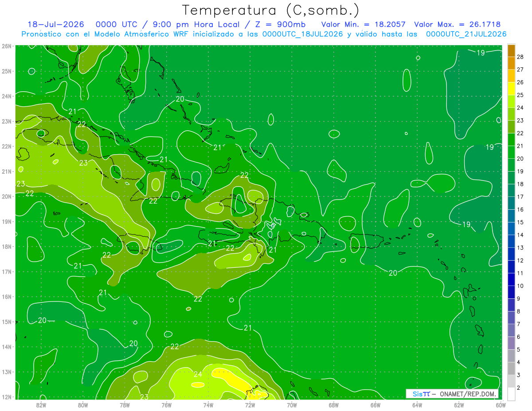The width and height of the screenshot is (532, 411).
Task: Click the '13N' latitude label
Action: click(x=7, y=372)
